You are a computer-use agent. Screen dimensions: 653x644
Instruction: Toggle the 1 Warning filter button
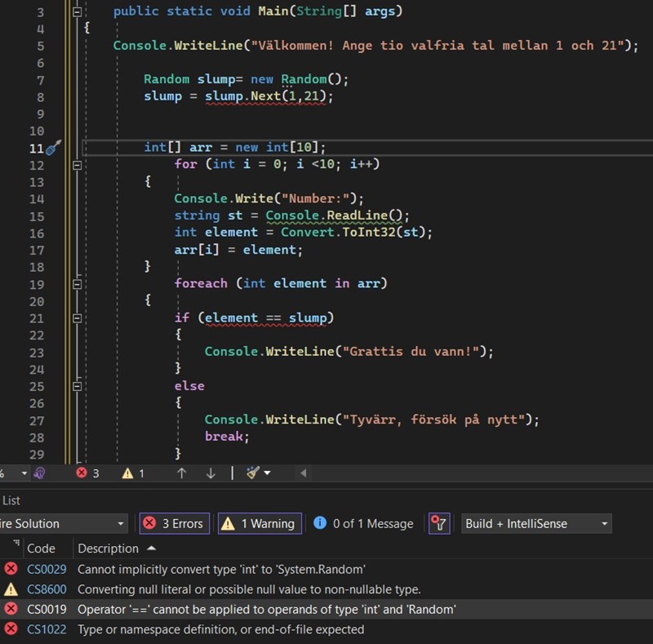tap(260, 523)
